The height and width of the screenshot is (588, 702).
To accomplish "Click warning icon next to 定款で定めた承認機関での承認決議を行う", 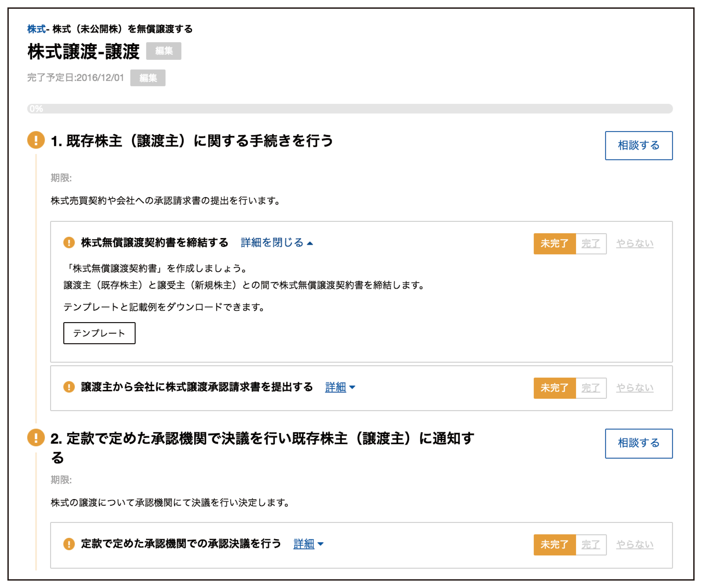I will point(69,544).
